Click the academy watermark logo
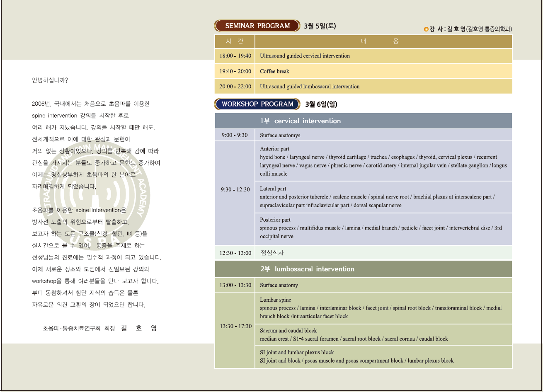The width and height of the screenshot is (543, 392). (95, 196)
